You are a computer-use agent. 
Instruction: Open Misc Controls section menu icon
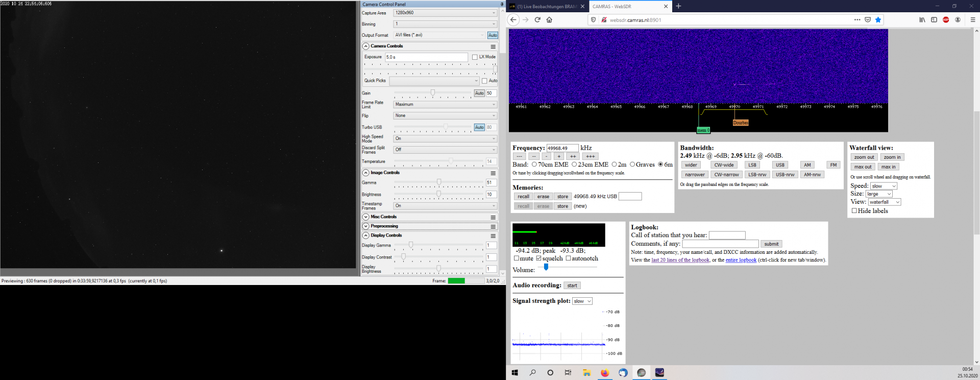tap(493, 217)
